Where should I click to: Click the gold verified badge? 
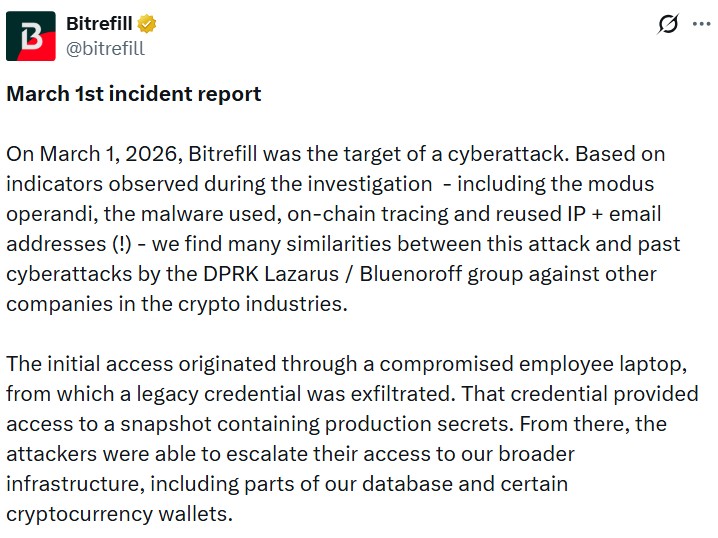146,24
